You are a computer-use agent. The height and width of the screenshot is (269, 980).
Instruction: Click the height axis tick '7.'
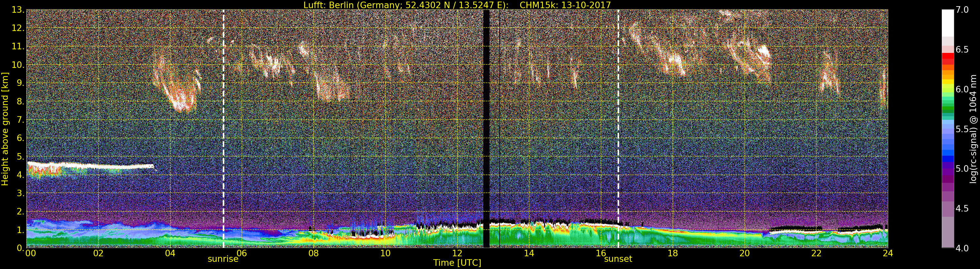[x=21, y=120]
